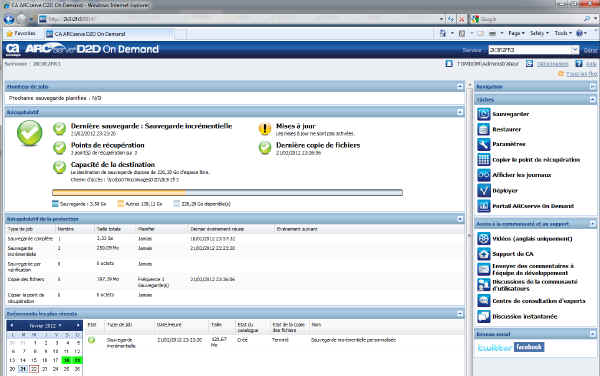Go to previous month in the calendar
The height and width of the screenshot is (376, 600).
[12, 326]
